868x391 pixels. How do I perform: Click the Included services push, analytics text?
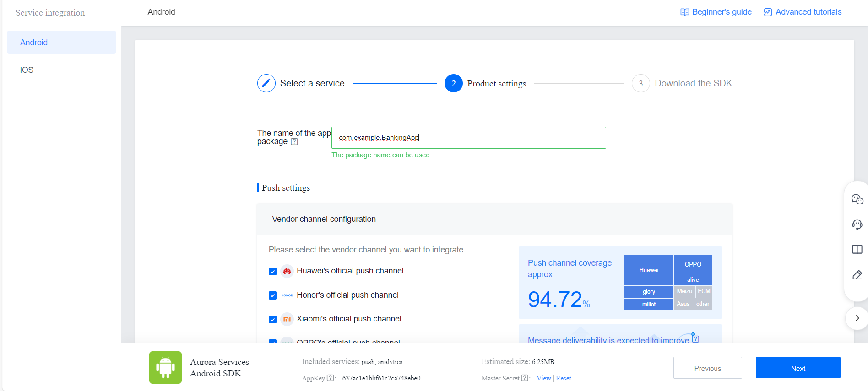(x=352, y=362)
